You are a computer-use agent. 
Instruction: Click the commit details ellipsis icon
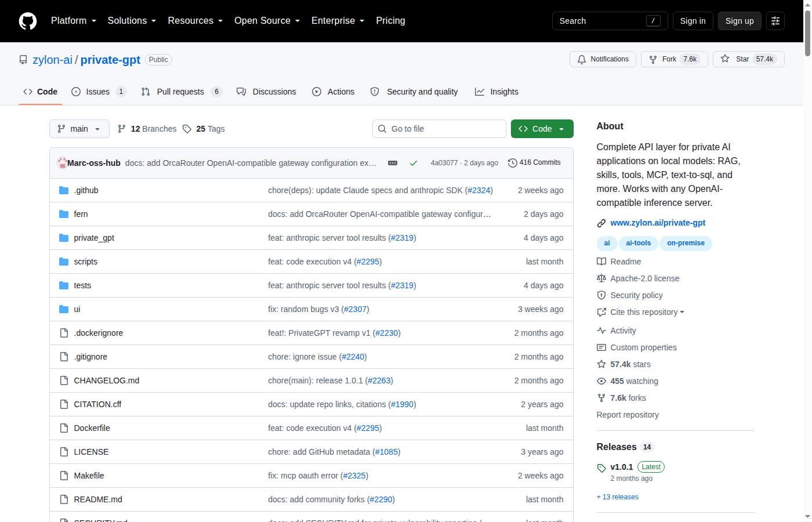(393, 163)
